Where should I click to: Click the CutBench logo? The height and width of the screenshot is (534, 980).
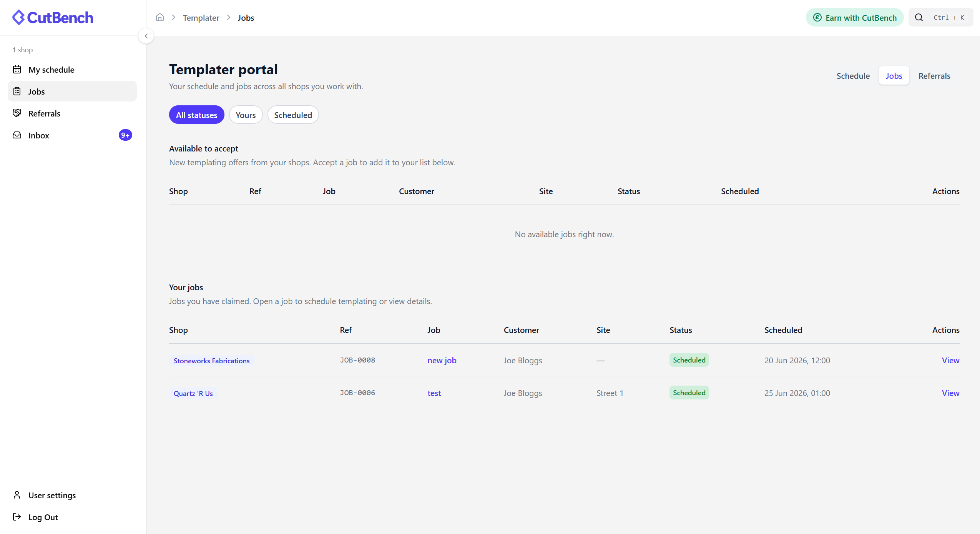coord(53,18)
